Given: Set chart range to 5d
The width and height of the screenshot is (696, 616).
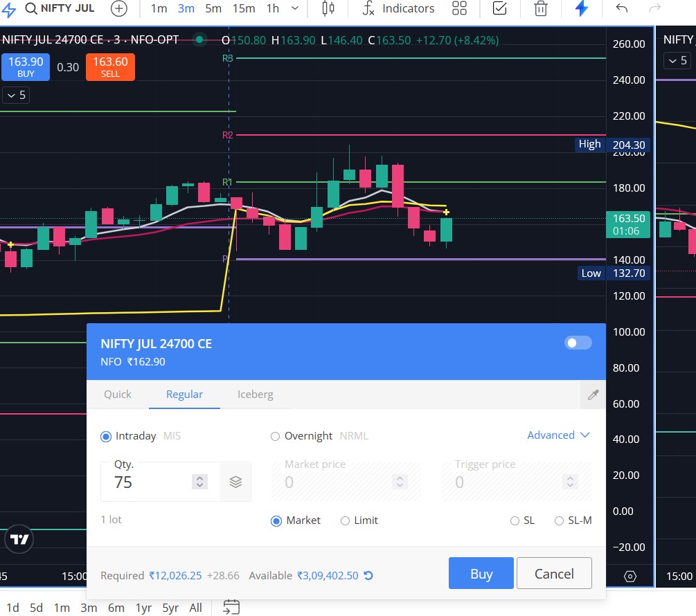Looking at the screenshot, I should 36,608.
